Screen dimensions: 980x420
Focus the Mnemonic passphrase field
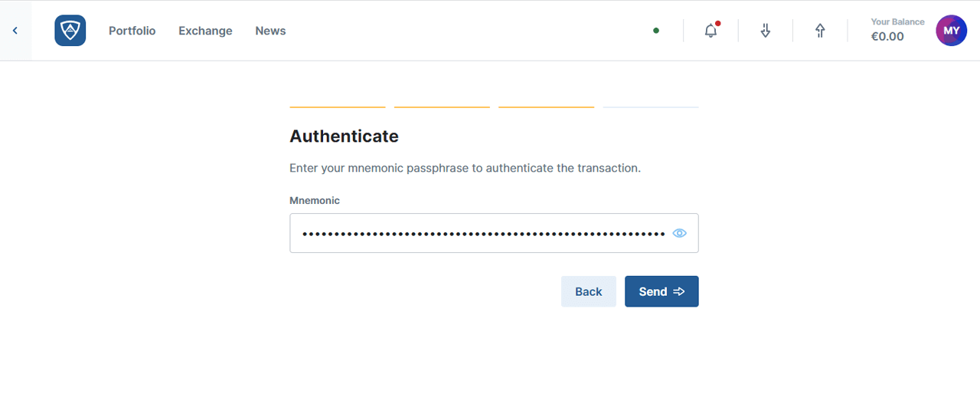pyautogui.click(x=482, y=233)
